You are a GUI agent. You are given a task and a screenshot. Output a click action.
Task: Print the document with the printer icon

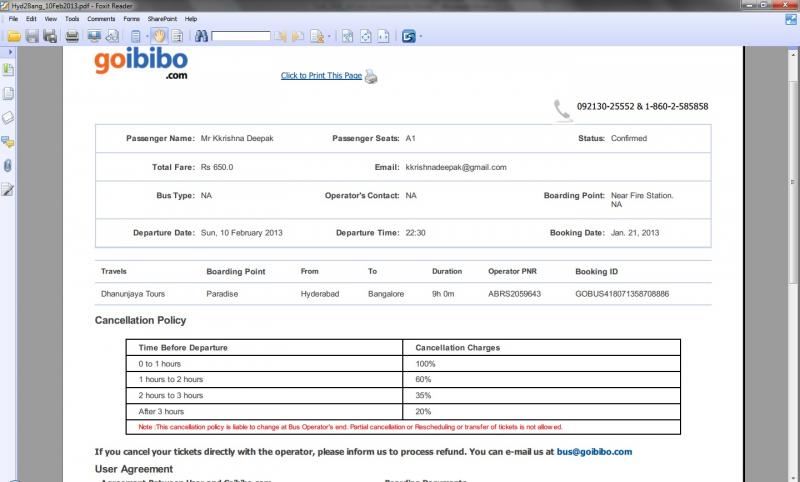72,36
